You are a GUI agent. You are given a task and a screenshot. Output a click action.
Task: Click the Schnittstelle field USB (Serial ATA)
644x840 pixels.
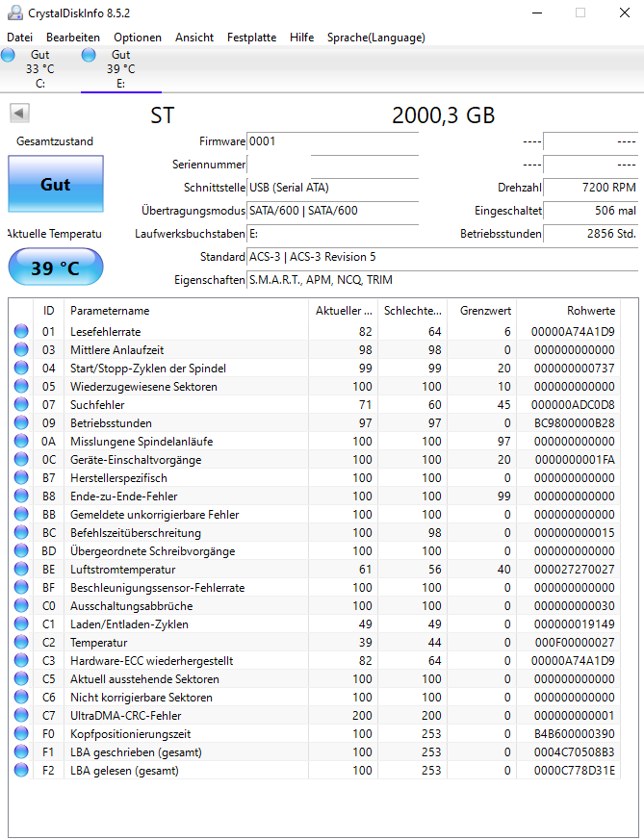[332, 188]
